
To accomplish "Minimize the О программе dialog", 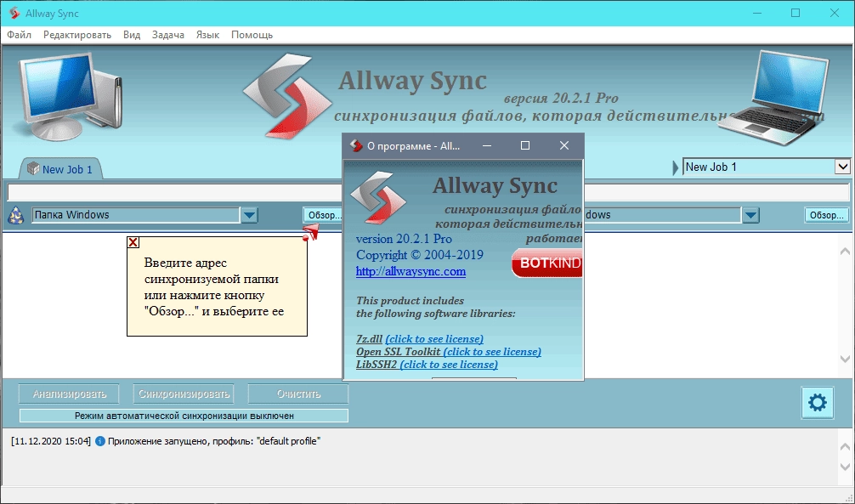I will [x=487, y=145].
